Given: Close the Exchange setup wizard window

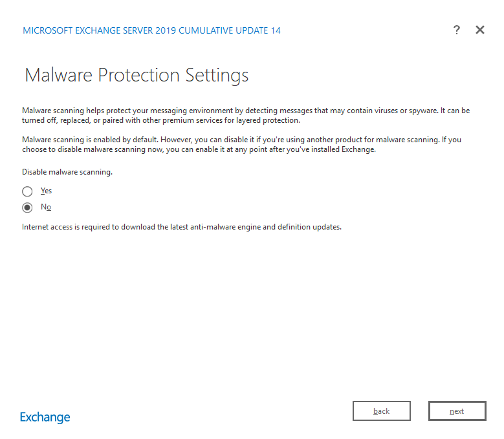Looking at the screenshot, I should (480, 30).
